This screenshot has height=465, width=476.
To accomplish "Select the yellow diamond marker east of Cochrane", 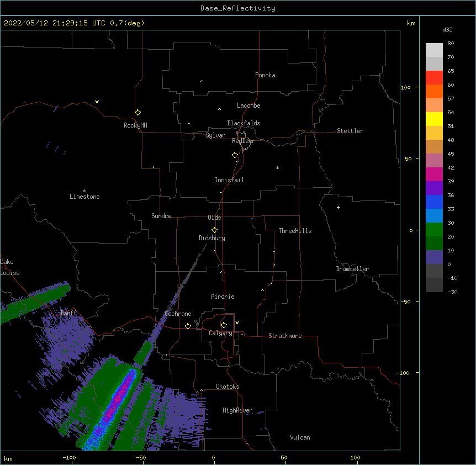I will (188, 326).
